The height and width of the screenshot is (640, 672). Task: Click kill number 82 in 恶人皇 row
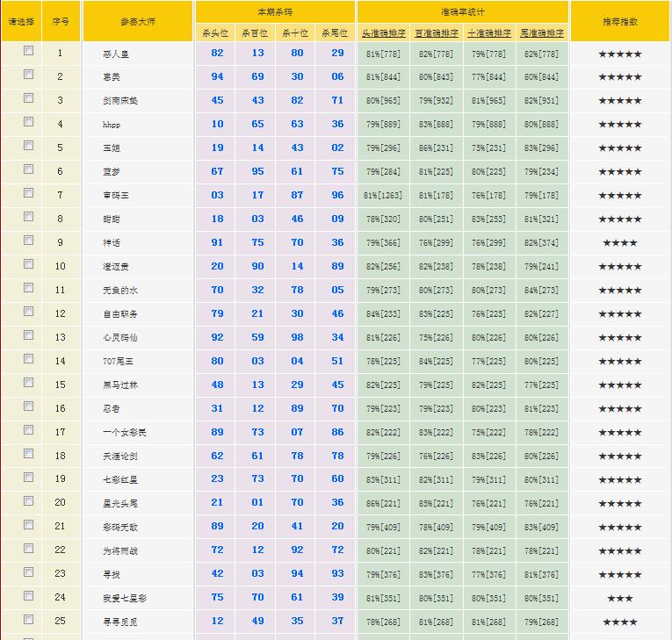[x=217, y=54]
